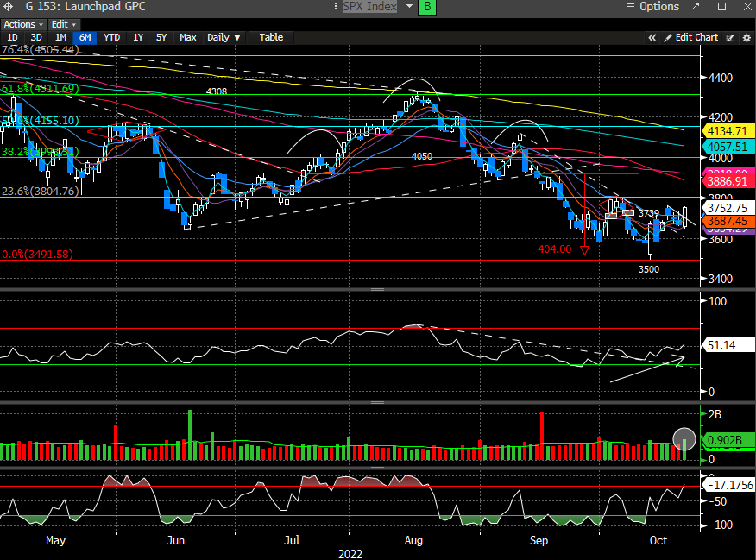Click the Aug label on the date axis

[413, 540]
